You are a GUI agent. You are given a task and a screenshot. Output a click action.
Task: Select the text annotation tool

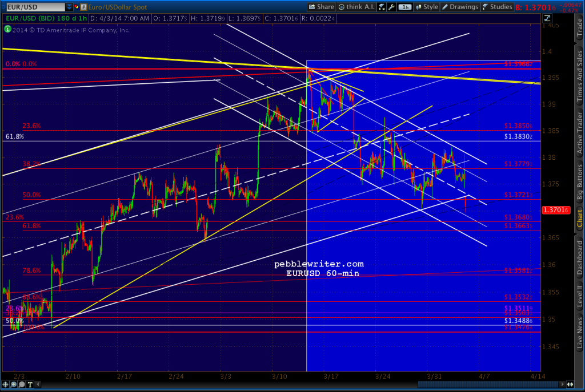[x=30, y=385]
